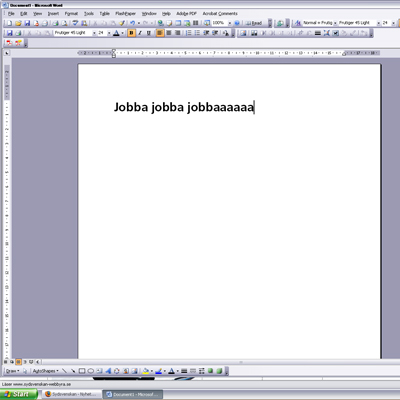Apply Line Color in Drawing toolbar
400x400 pixels.
159,371
